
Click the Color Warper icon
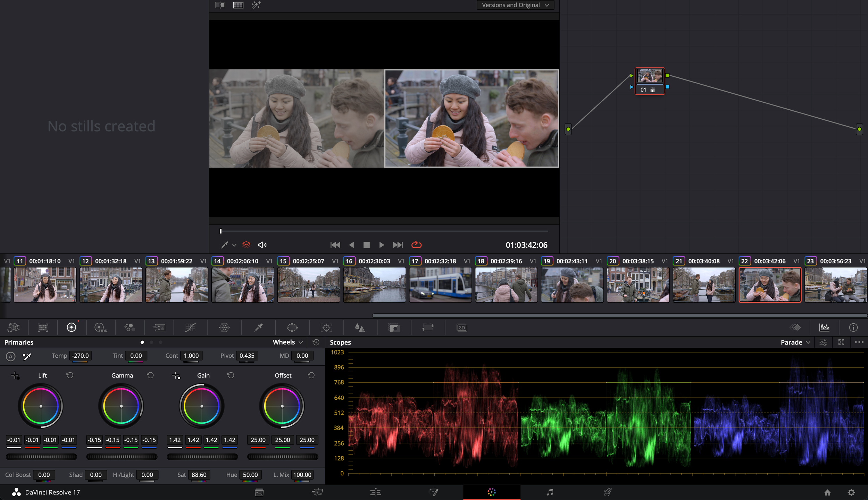click(x=224, y=328)
